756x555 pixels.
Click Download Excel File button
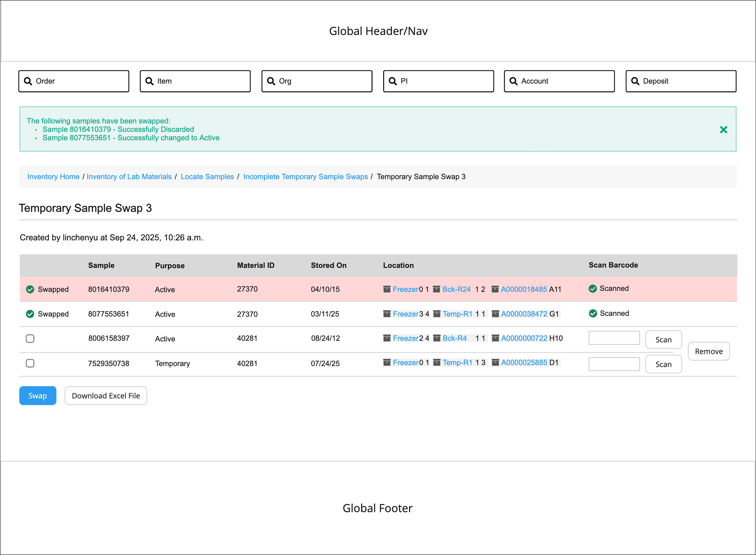click(106, 396)
